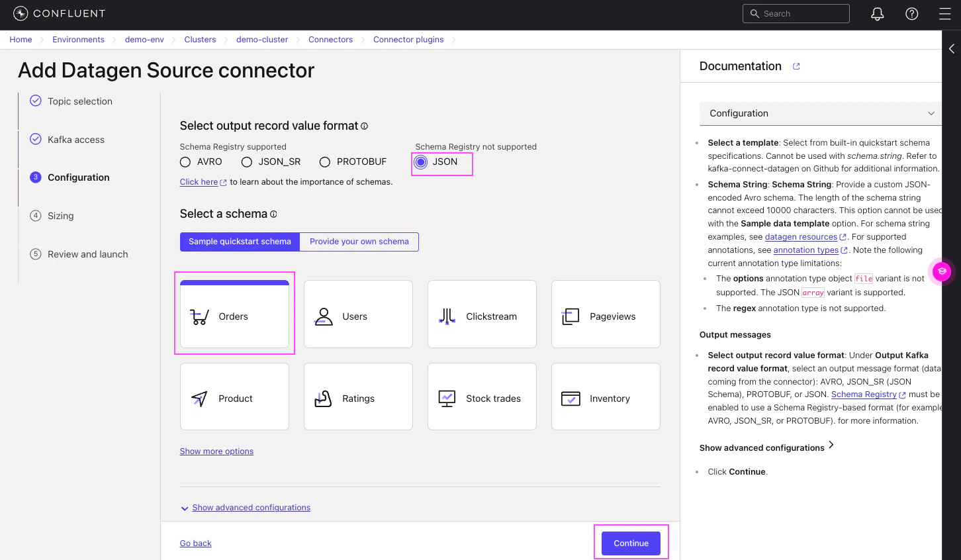
Task: Click the Kafka access completed check icon
Action: (x=36, y=139)
